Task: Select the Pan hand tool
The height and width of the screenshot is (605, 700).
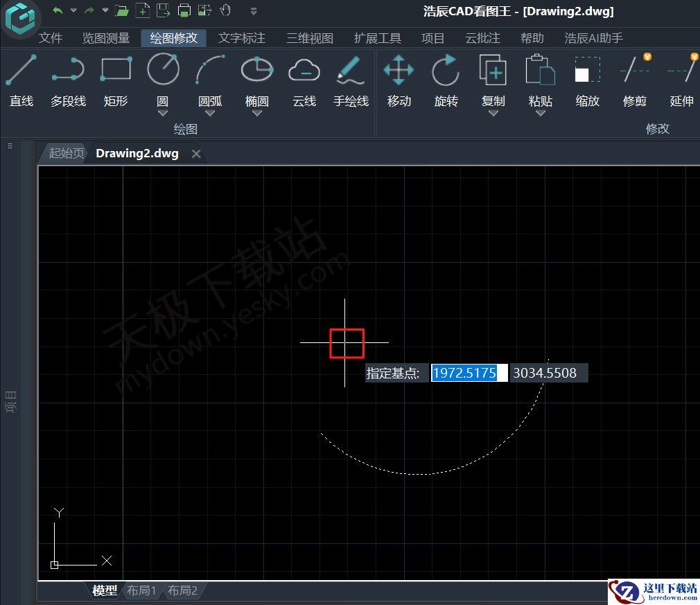Action: [x=225, y=10]
